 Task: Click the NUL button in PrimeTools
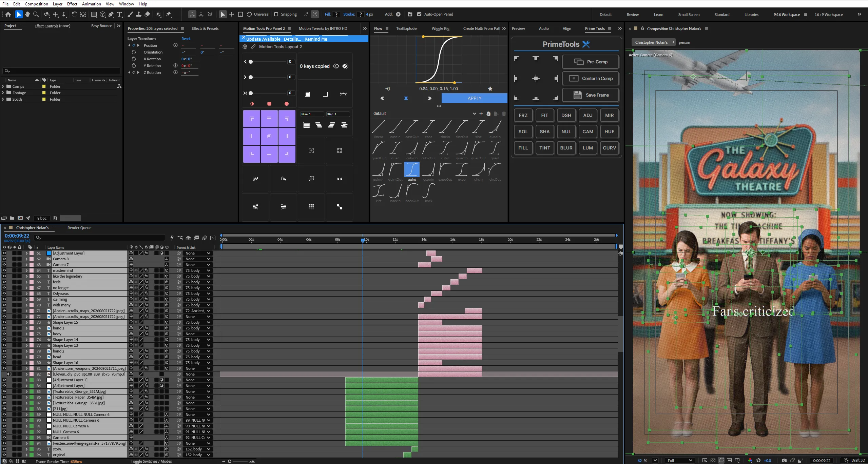coord(566,132)
